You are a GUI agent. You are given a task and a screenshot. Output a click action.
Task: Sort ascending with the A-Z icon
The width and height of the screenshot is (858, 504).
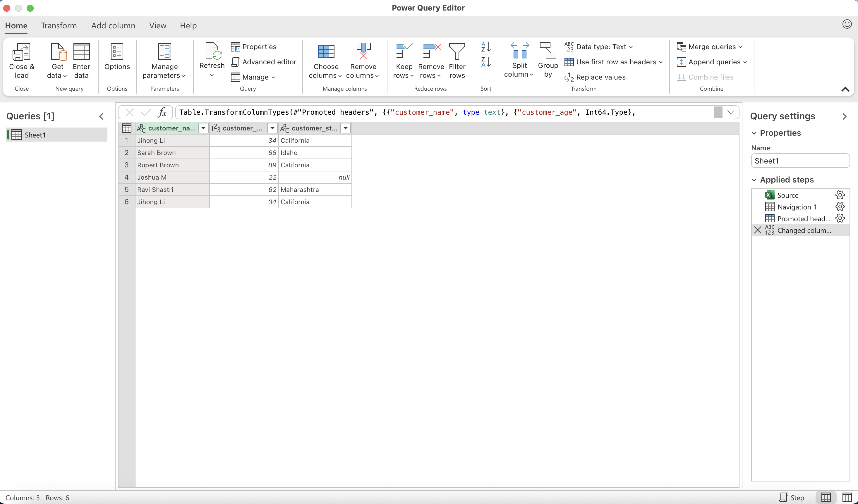pyautogui.click(x=485, y=47)
